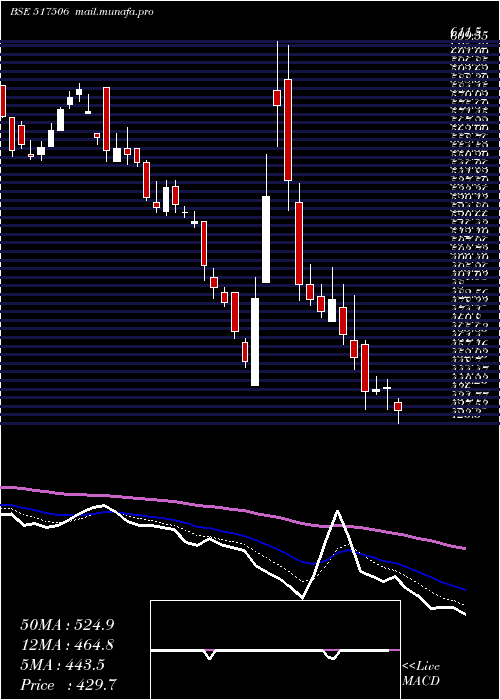The height and width of the screenshot is (700, 500).
Task: Click the "<<Live MACD" label
Action: [421, 674]
